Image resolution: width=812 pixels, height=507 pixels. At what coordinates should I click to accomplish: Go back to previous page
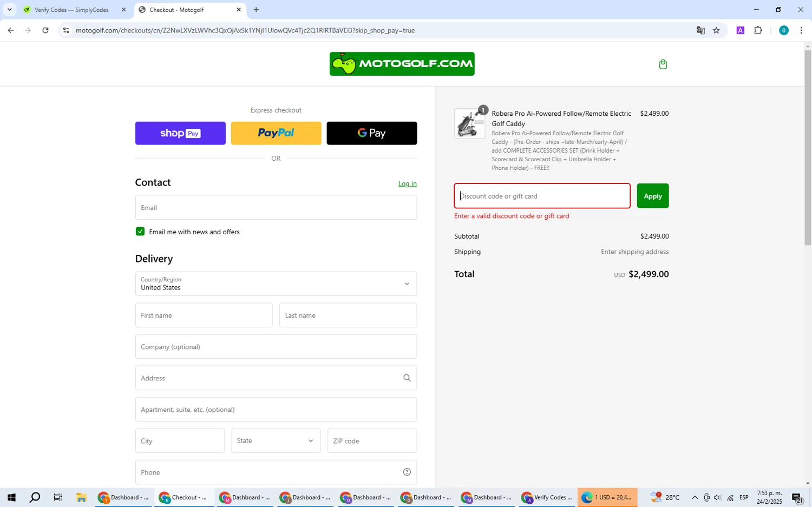[10, 30]
